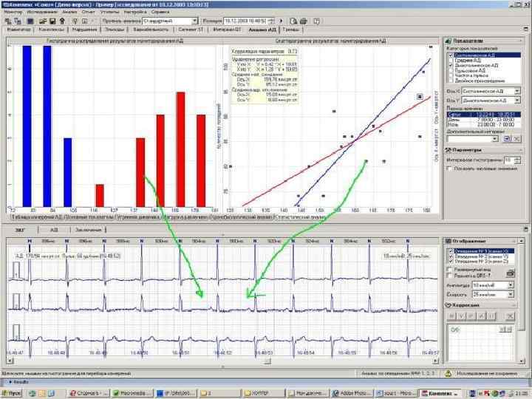This screenshot has width=532, height=399.
Task: Click the toolbar icon left of Профиль анализа label
Action: point(85,21)
